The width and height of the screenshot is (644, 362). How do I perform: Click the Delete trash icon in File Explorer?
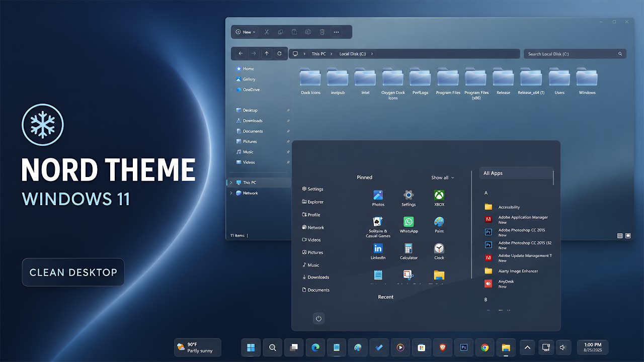322,32
